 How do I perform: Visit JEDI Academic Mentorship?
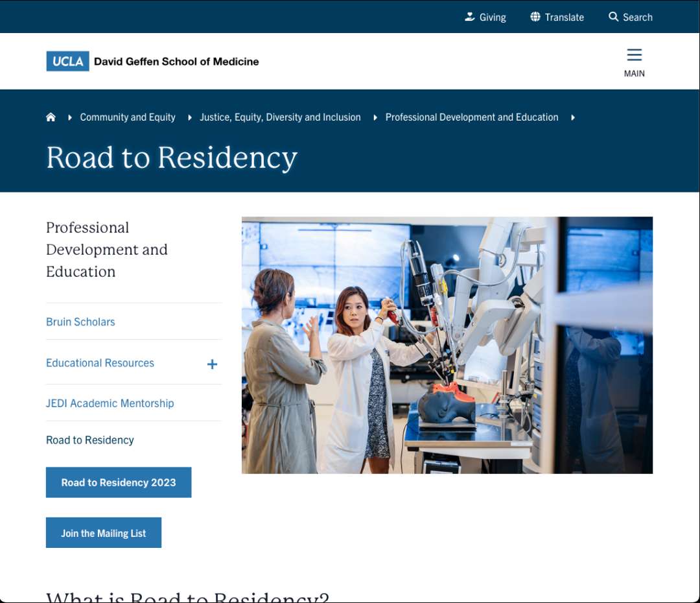110,403
